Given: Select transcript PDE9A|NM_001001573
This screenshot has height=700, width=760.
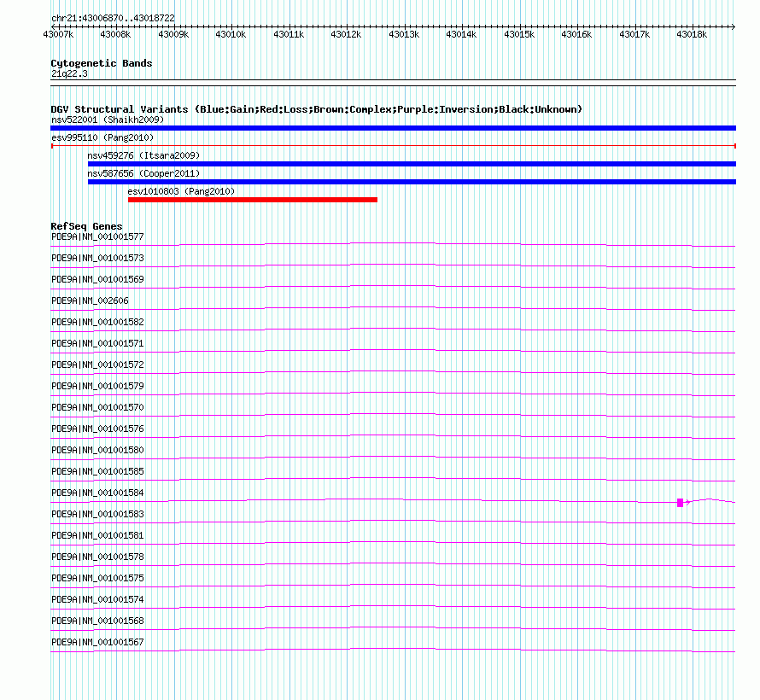Looking at the screenshot, I should pyautogui.click(x=97, y=258).
